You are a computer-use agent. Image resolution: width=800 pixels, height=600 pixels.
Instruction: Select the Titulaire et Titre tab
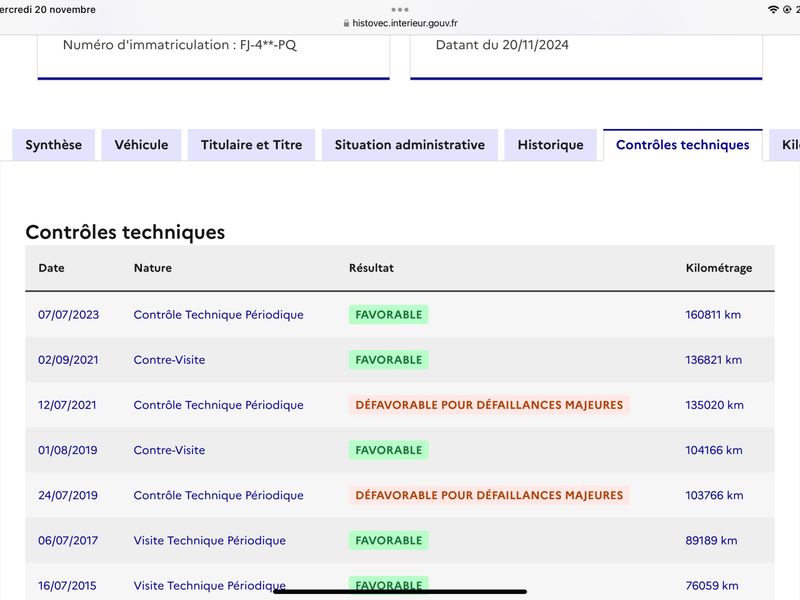[x=252, y=145]
